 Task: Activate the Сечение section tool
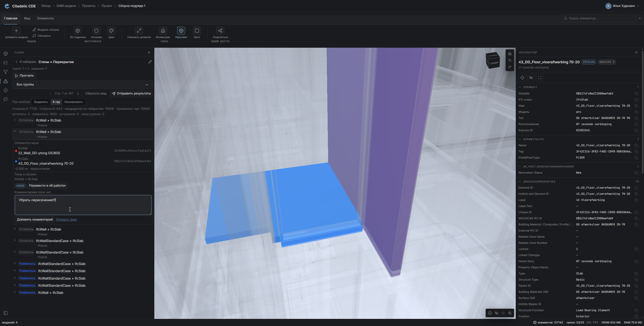96,31
